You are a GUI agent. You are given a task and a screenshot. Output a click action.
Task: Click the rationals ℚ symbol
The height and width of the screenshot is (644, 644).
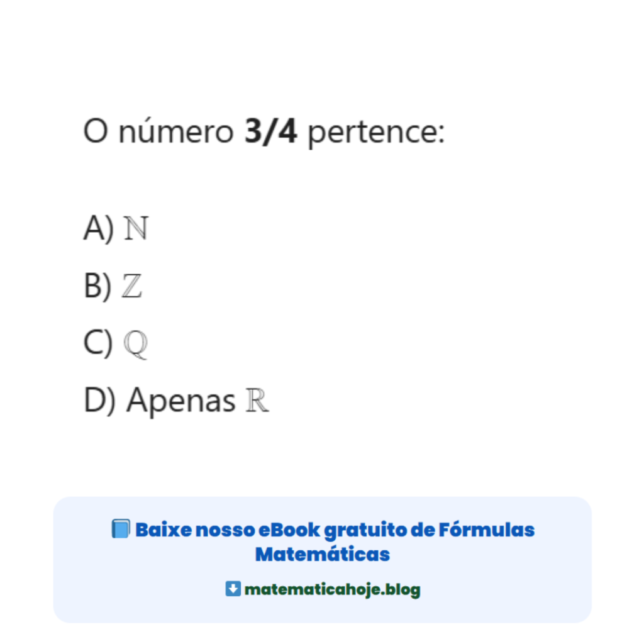click(x=135, y=343)
